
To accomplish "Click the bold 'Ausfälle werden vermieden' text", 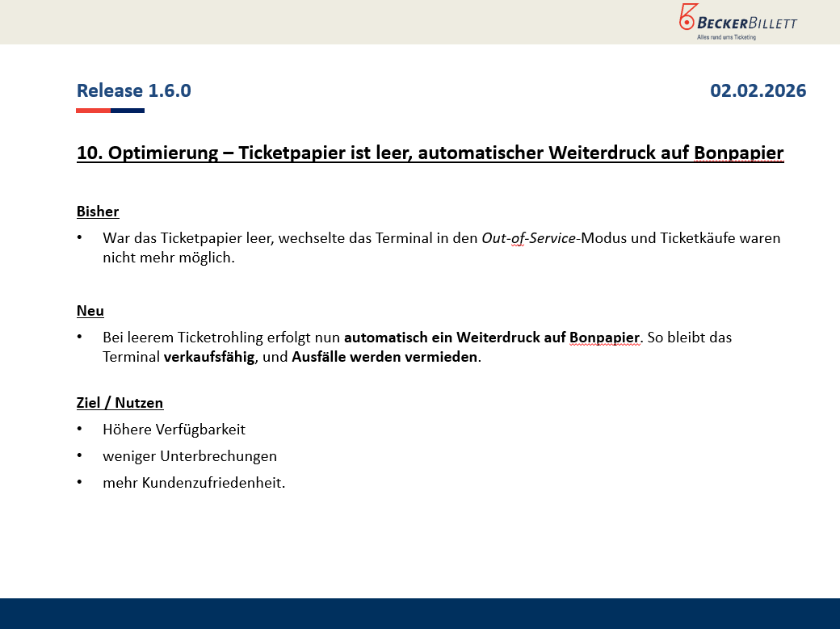I will click(x=385, y=357).
